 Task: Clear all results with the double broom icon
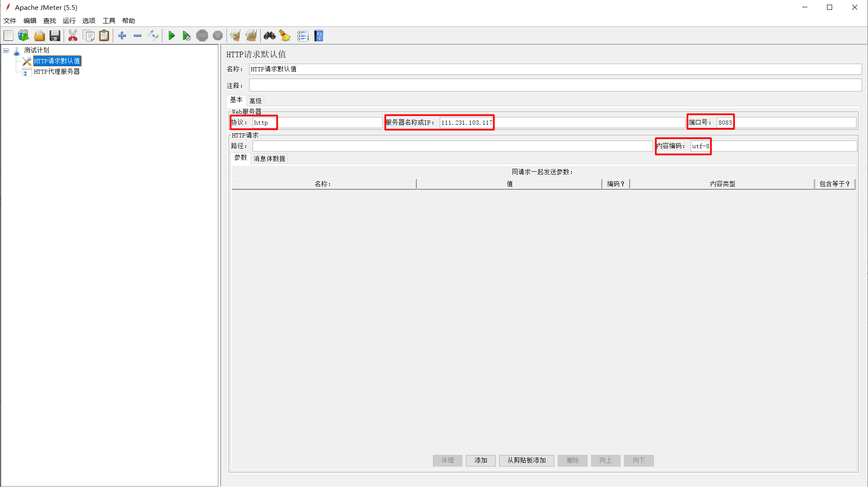coord(251,36)
